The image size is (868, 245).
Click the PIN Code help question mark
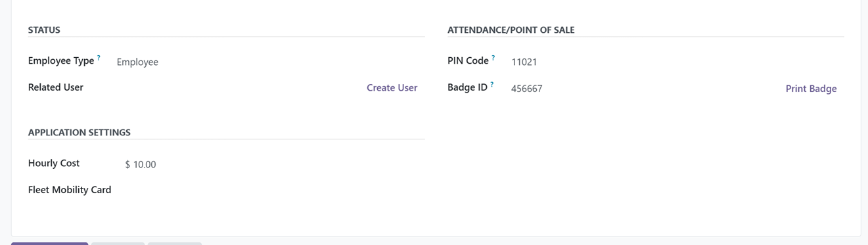493,58
